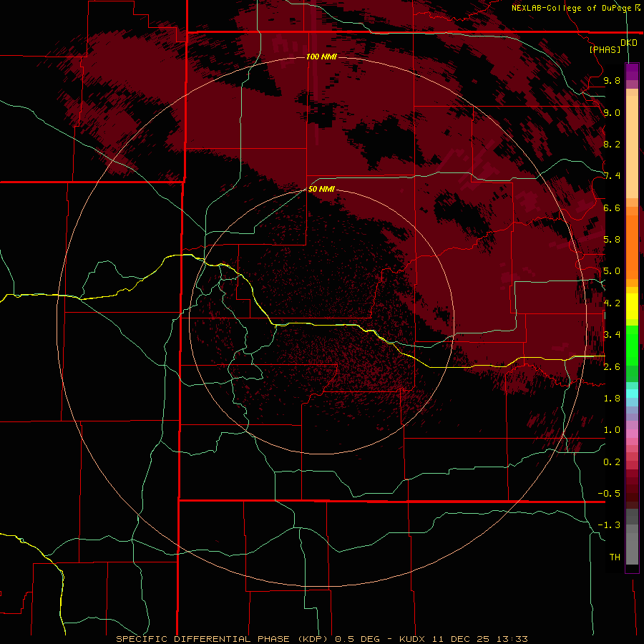Click the -1.3 legend value
This screenshot has height=644, width=644.
pos(609,525)
